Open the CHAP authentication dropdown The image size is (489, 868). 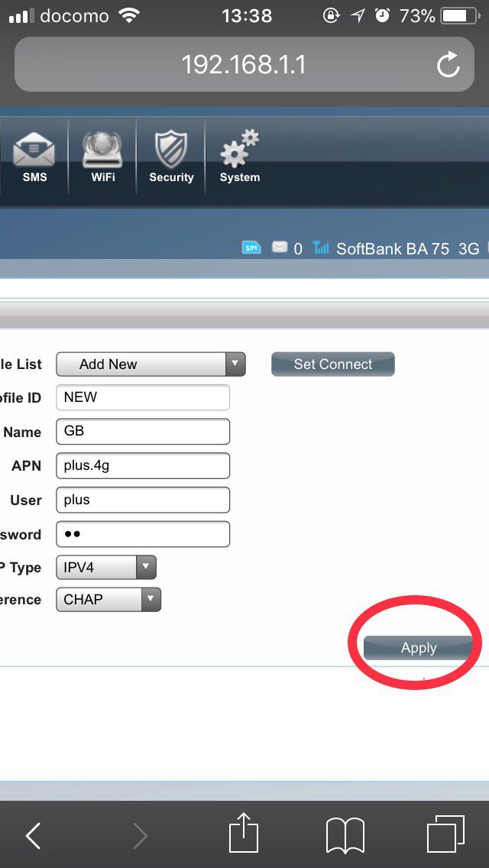click(108, 600)
